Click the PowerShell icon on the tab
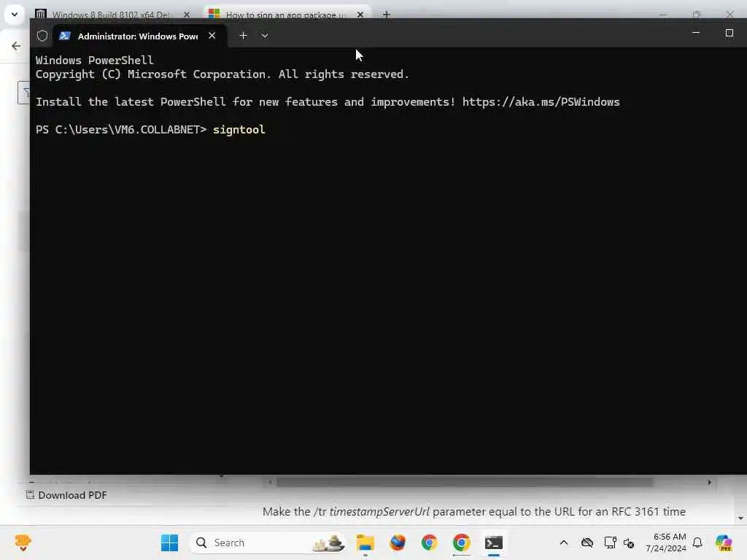 [65, 36]
